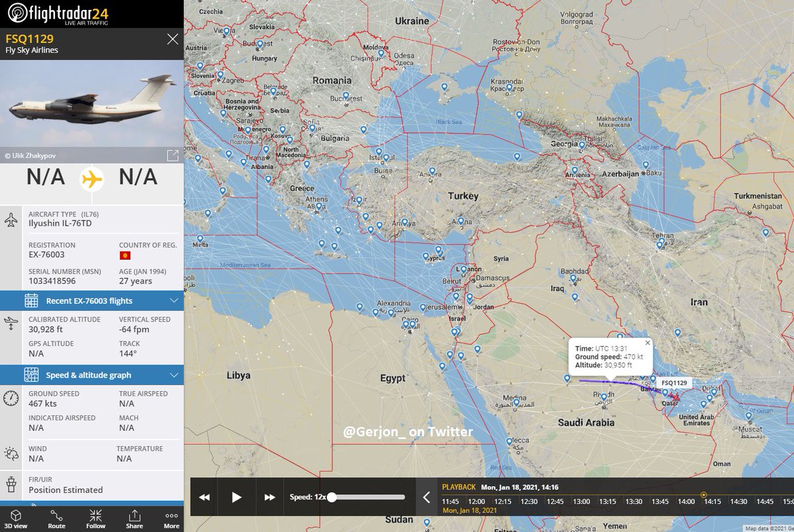Viewport: 794px width, 532px height.
Task: Share this flight
Action: pos(134,519)
